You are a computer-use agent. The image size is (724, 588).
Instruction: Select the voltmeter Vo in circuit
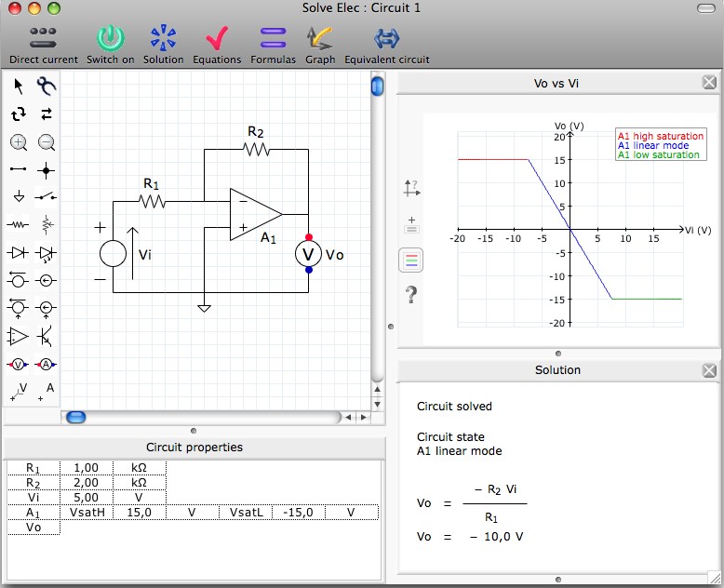[x=308, y=254]
